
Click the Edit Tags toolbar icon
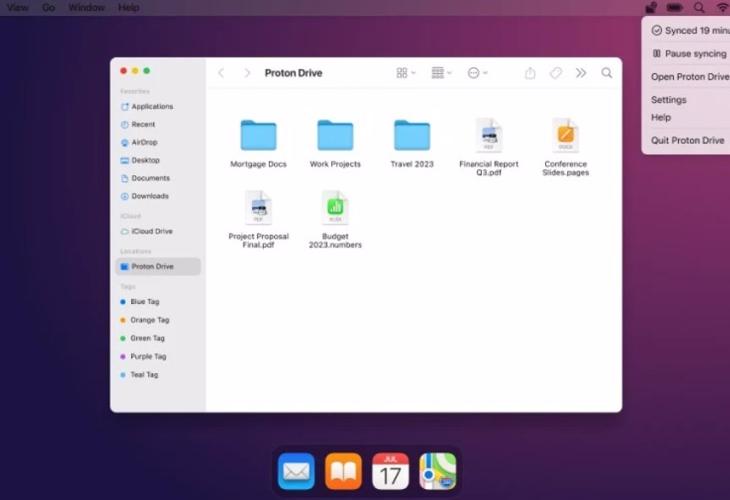point(556,73)
